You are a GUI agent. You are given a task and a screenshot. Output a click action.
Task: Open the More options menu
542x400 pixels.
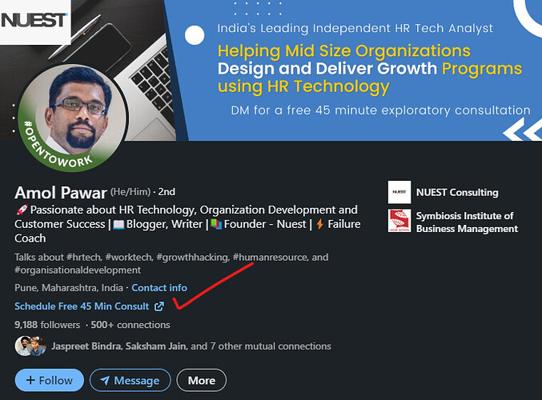pyautogui.click(x=202, y=381)
